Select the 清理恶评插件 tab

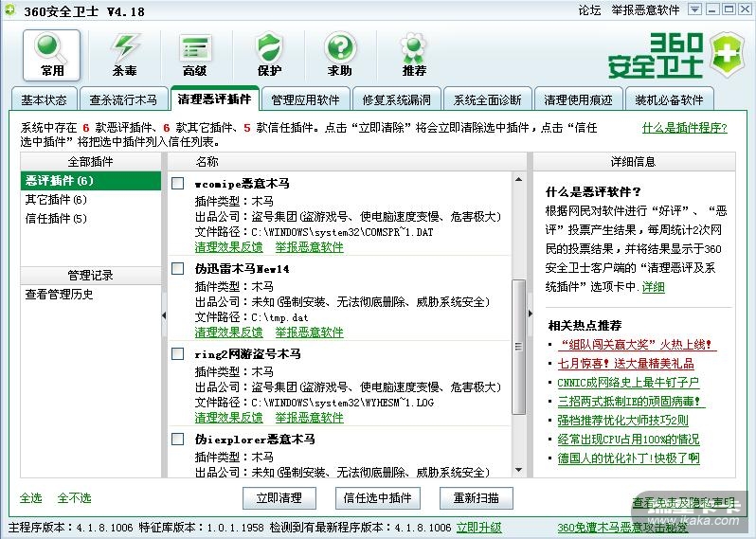coord(214,99)
